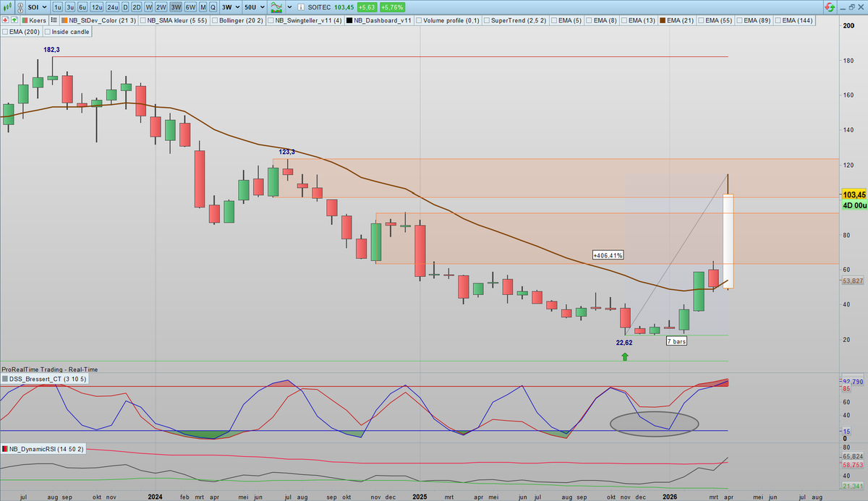Click the Koers color swatch

pyautogui.click(x=25, y=20)
